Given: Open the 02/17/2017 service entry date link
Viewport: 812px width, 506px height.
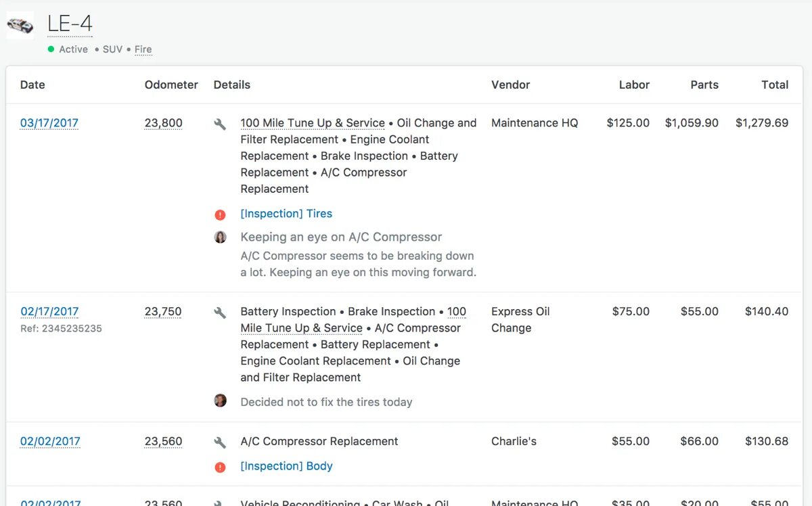Looking at the screenshot, I should coord(49,312).
